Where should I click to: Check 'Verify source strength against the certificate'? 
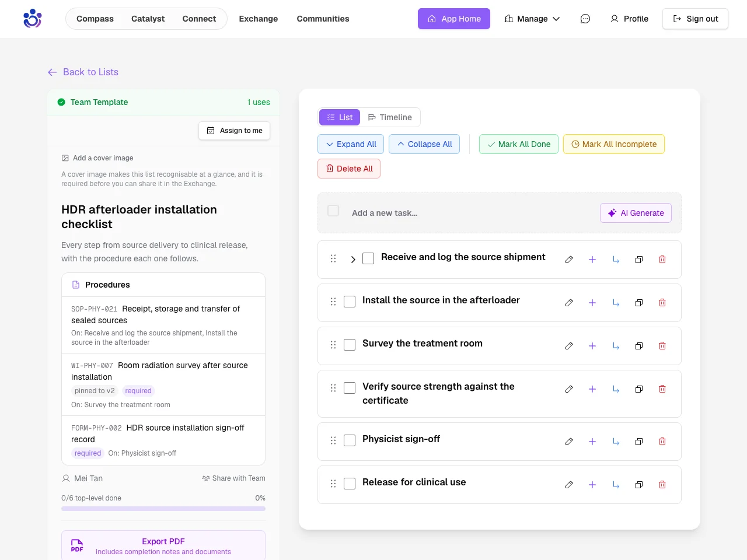tap(350, 388)
